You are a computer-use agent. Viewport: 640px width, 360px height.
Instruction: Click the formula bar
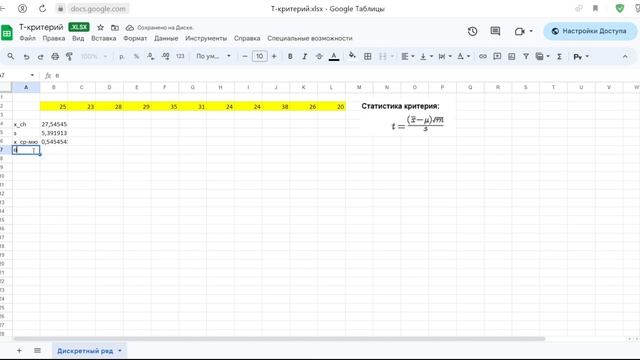tap(343, 75)
